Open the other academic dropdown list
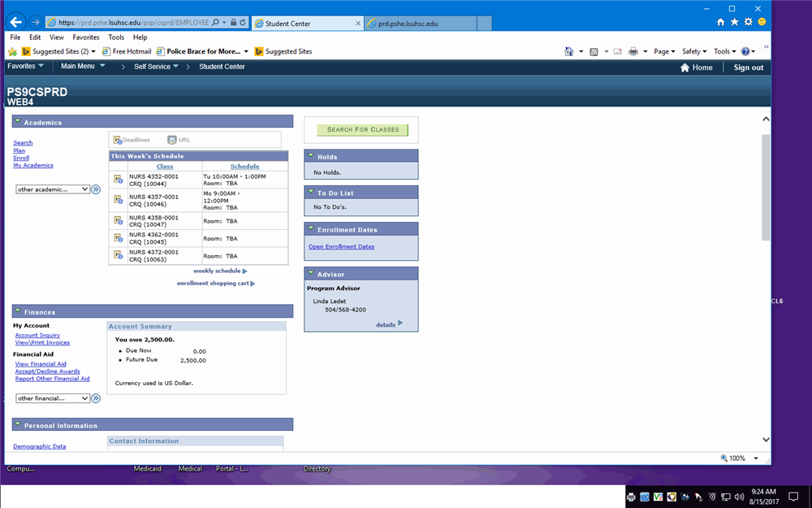This screenshot has width=812, height=508. 53,189
